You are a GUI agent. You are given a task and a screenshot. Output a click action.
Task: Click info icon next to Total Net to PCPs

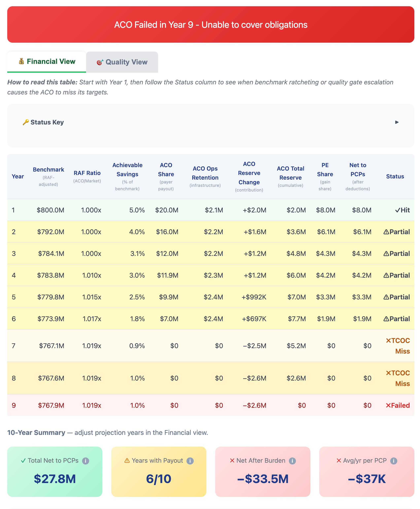85,461
